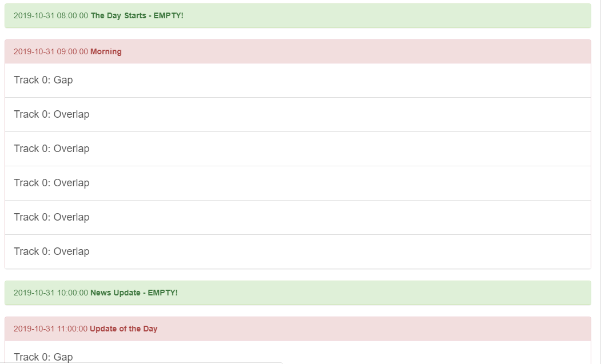Click 'News Update - EMPTY!' heading title
Image resolution: width=601 pixels, height=364 pixels.
[134, 293]
